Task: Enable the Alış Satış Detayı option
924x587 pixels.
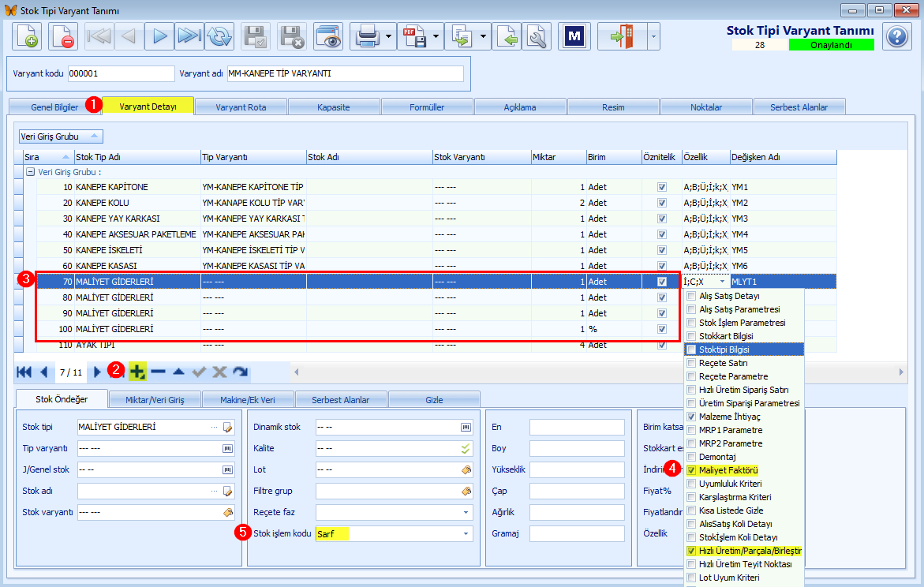Action: click(x=691, y=296)
